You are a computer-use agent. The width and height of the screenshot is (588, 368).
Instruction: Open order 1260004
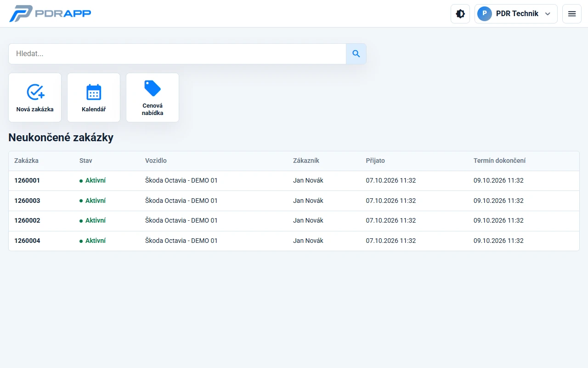[27, 241]
